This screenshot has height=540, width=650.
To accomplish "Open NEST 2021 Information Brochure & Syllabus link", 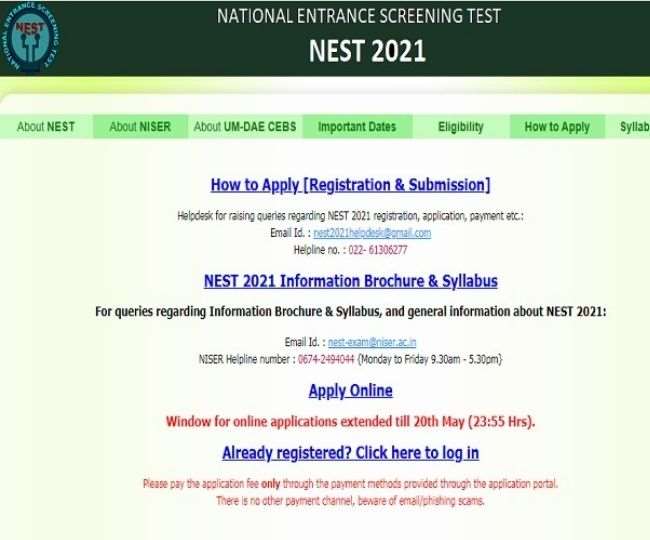I will pos(351,281).
